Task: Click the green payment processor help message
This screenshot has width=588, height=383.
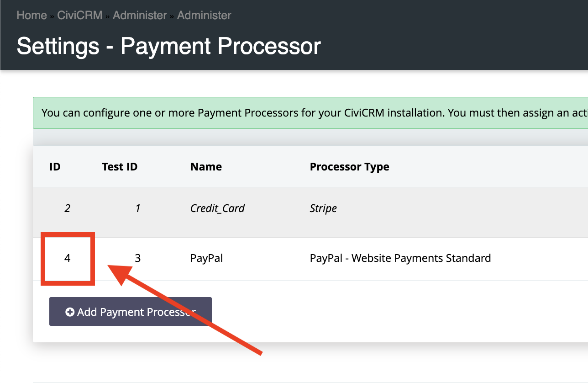Action: click(x=310, y=112)
